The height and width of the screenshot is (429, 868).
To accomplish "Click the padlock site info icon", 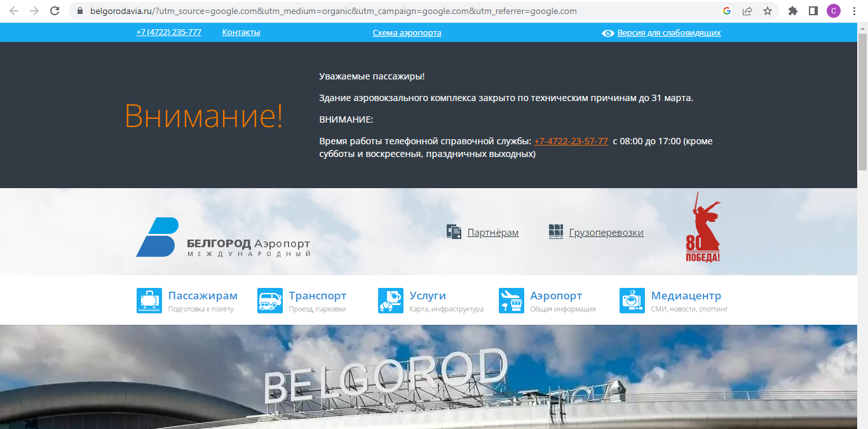I will [80, 11].
